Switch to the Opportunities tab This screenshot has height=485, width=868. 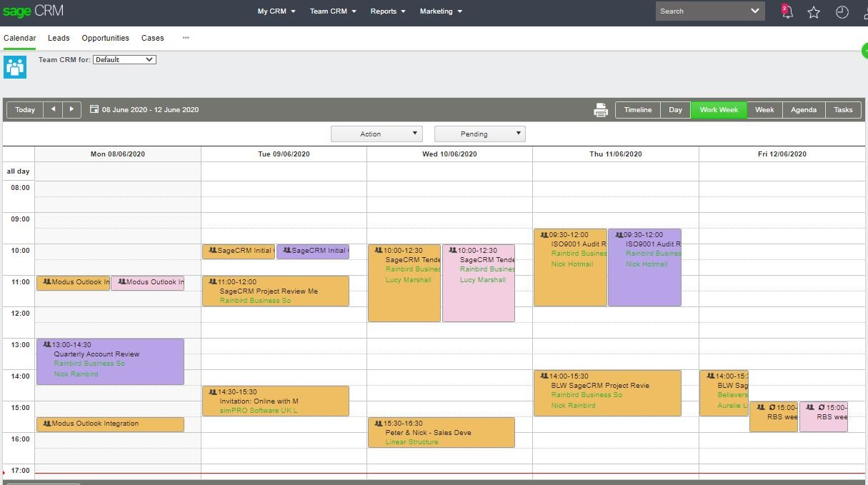click(x=105, y=38)
